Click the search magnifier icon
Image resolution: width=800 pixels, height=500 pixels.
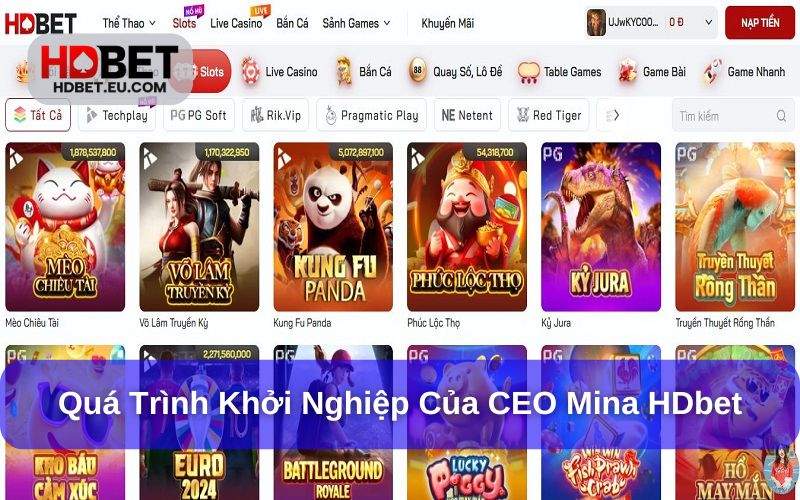781,116
